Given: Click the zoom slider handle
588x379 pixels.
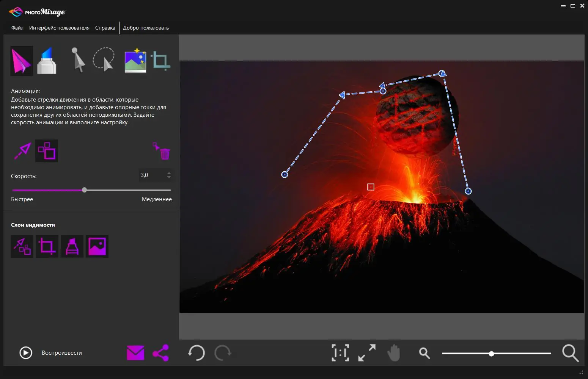Looking at the screenshot, I should point(491,354).
